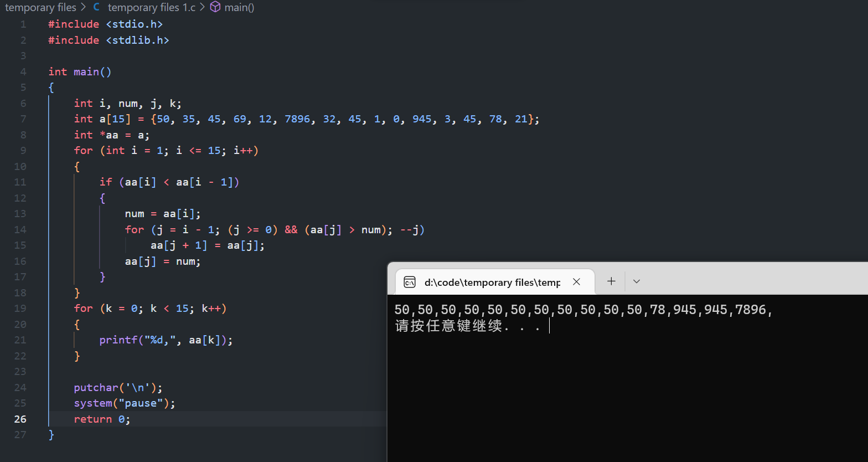Select the d:\code\temporary files terminal tab
This screenshot has width=868, height=462.
(x=495, y=282)
